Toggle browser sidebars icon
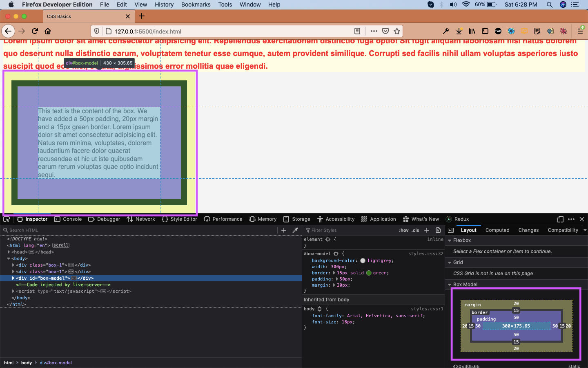The image size is (588, 368). (x=485, y=31)
